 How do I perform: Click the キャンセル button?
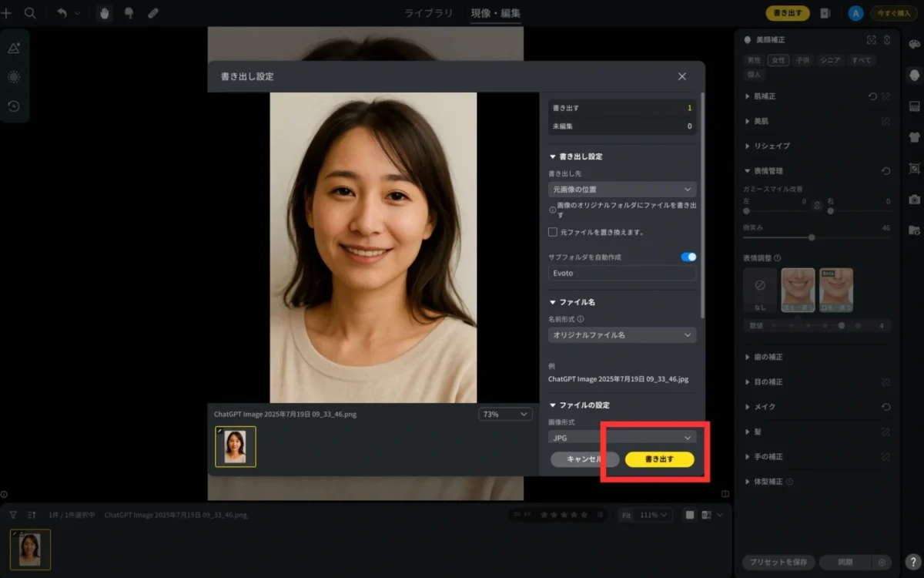point(584,459)
